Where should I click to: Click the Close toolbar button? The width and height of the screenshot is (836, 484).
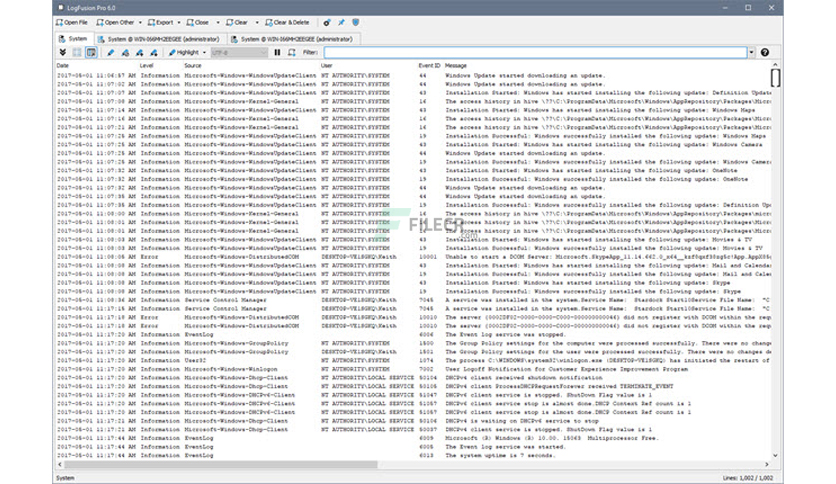(x=198, y=22)
